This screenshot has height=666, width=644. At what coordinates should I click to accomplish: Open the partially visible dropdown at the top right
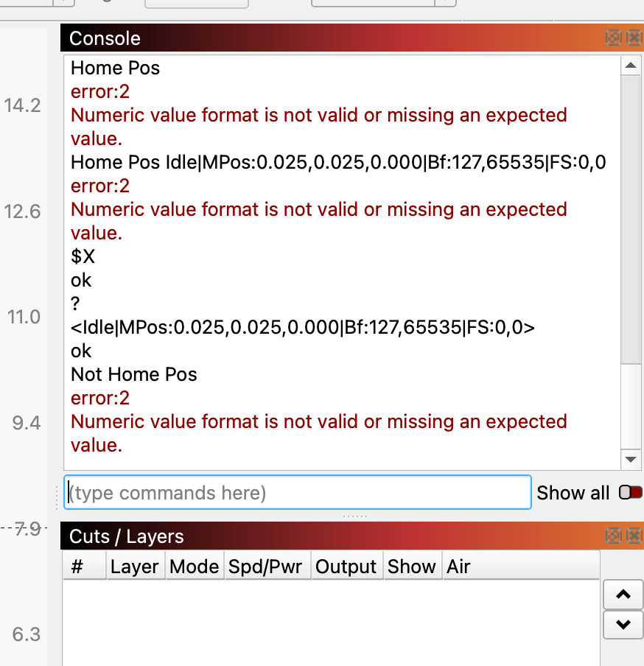[445, 2]
